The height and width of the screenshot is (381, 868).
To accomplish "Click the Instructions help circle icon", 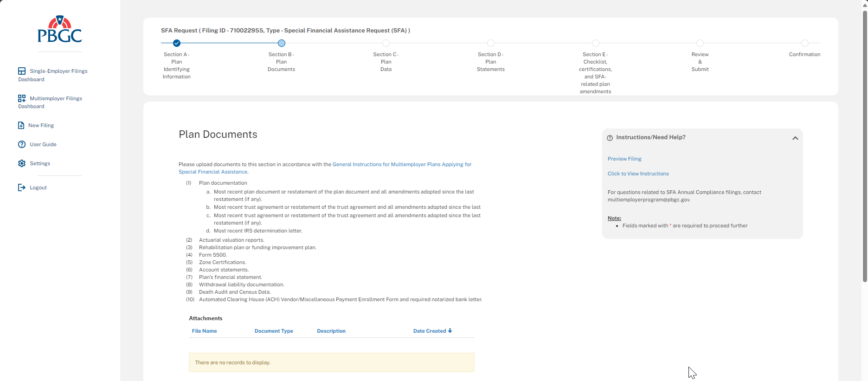I will pyautogui.click(x=610, y=138).
